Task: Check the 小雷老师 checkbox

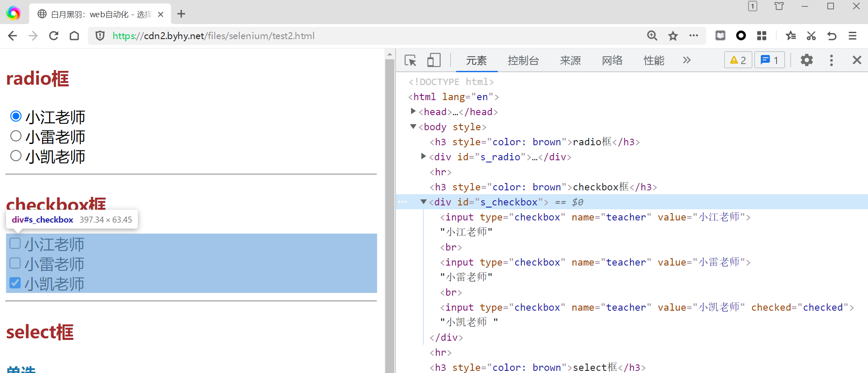Action: coord(15,263)
